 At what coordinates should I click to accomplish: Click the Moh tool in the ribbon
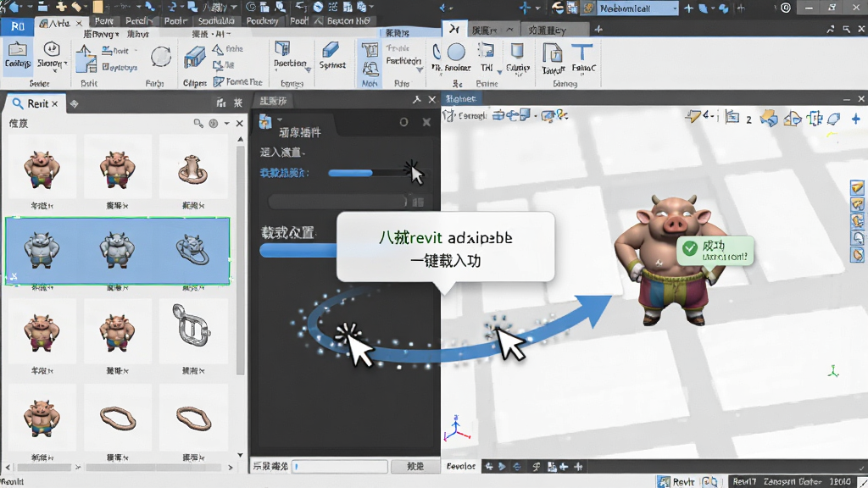tap(370, 64)
